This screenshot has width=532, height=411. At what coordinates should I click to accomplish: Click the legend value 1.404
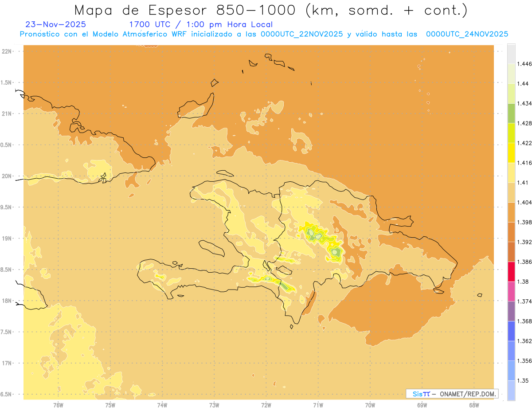coord(524,202)
